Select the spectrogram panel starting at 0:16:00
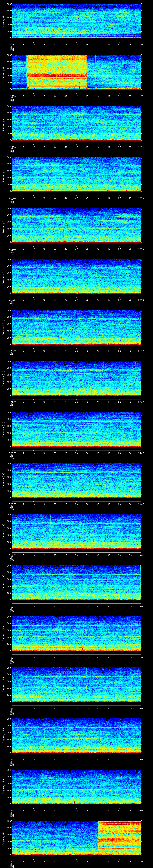This screenshot has height=868, width=153. point(77,123)
